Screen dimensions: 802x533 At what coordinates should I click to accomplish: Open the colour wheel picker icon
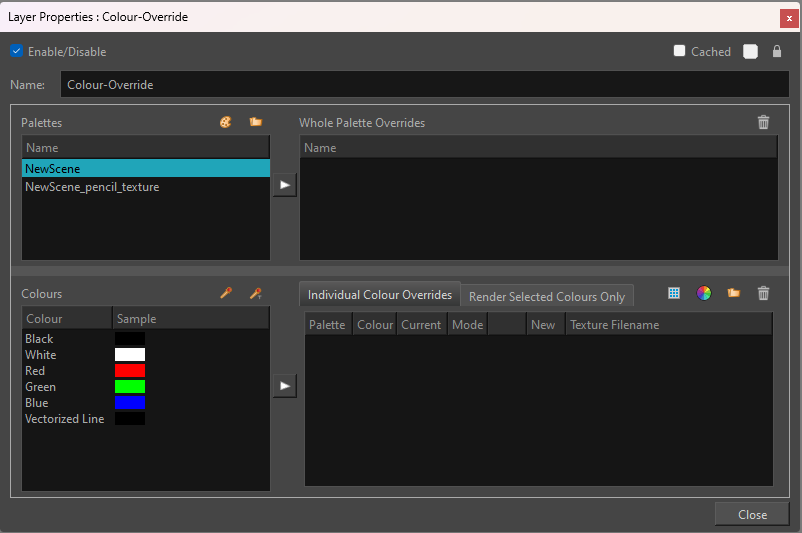pos(704,293)
